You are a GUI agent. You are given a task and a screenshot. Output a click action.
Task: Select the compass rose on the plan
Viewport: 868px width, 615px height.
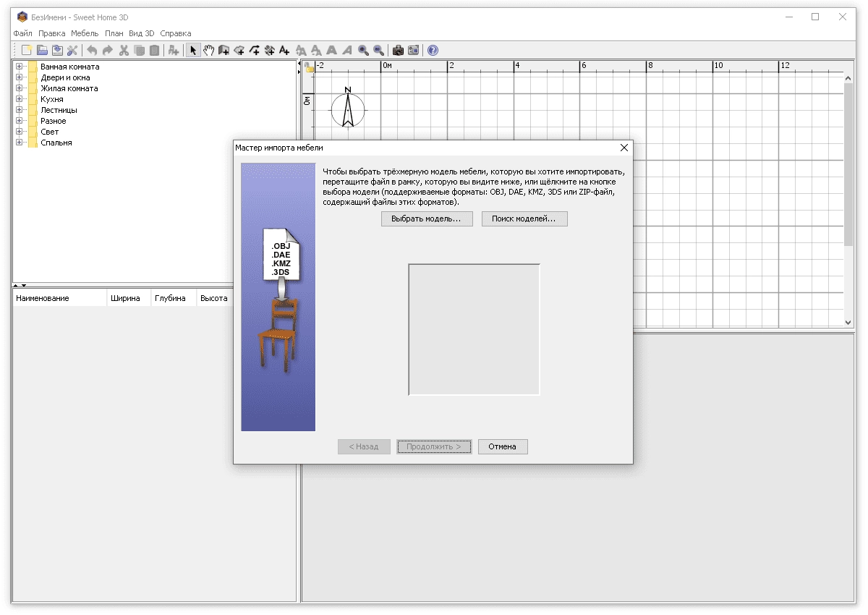[x=348, y=109]
